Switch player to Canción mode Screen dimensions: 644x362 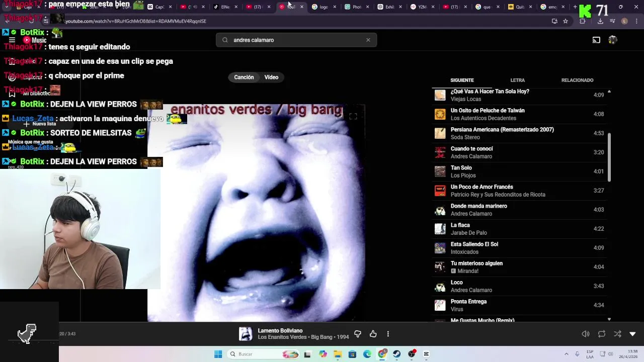[244, 77]
